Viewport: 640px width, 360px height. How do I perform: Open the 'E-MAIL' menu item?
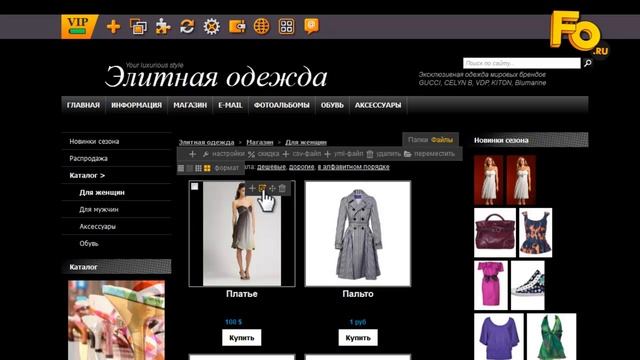[x=230, y=105]
